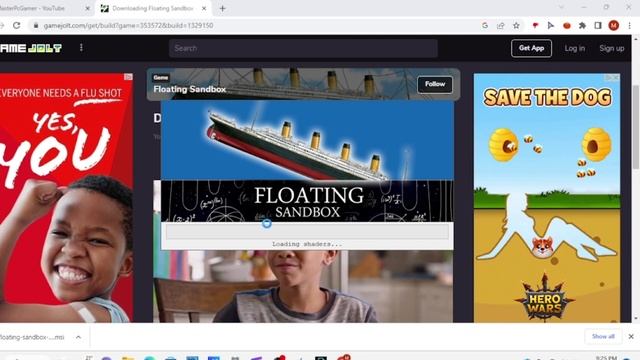This screenshot has height=360, width=640.
Task: Open the Floating Sandbox game title link
Action: coord(189,89)
